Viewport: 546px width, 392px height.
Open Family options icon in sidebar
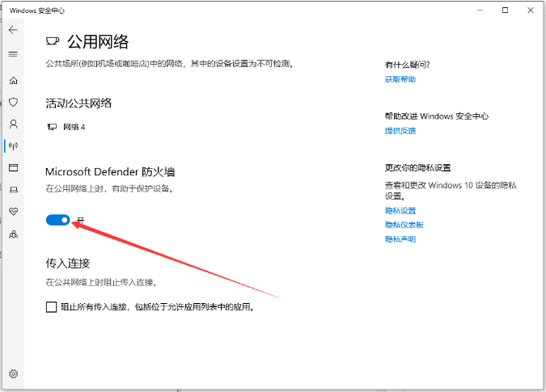tap(13, 234)
